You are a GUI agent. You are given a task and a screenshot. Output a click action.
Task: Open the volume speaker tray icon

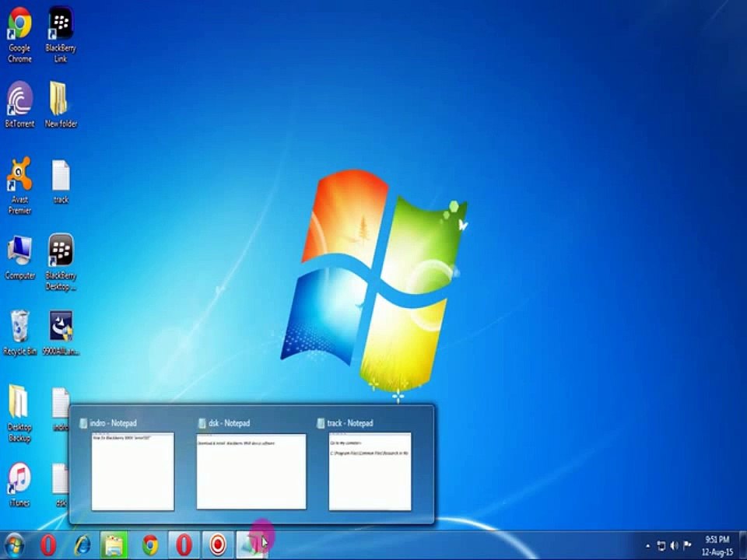[674, 546]
